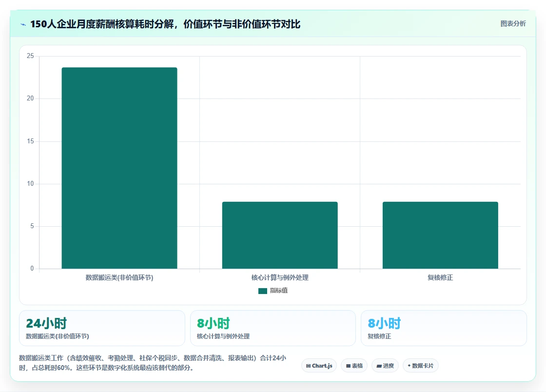Click the 数据搬运类(非价值环节) x-axis label

(x=119, y=277)
